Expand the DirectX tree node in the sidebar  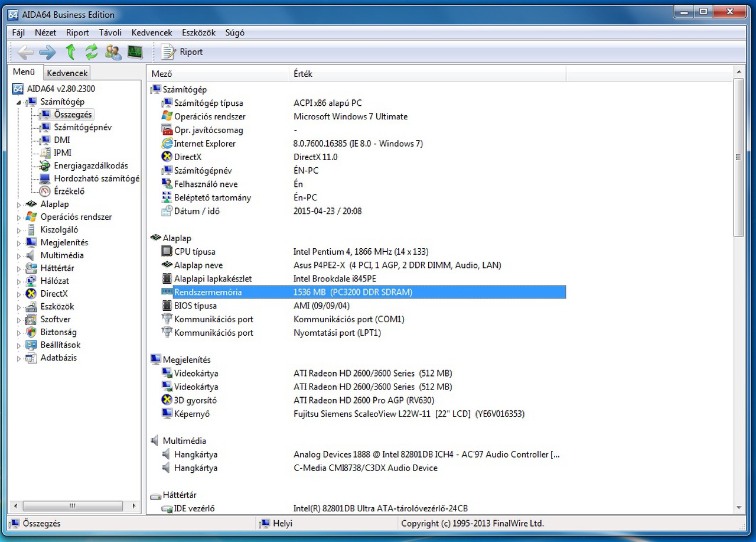point(18,294)
